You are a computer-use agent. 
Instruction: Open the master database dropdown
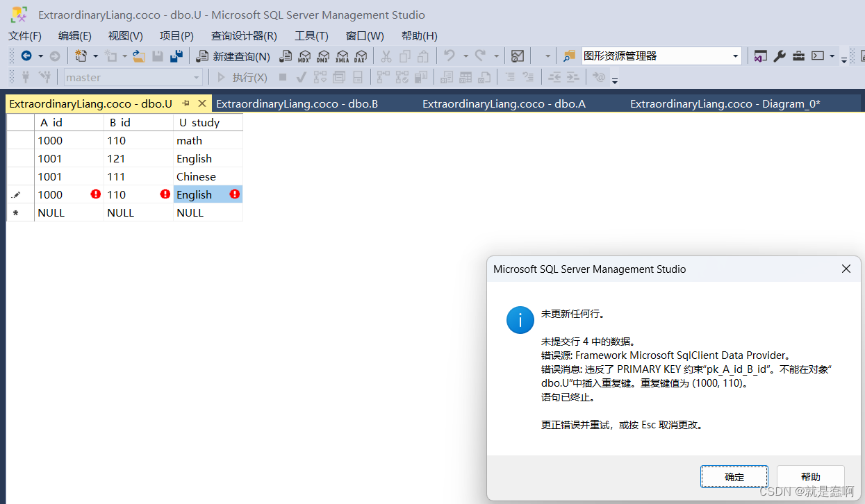(x=197, y=77)
